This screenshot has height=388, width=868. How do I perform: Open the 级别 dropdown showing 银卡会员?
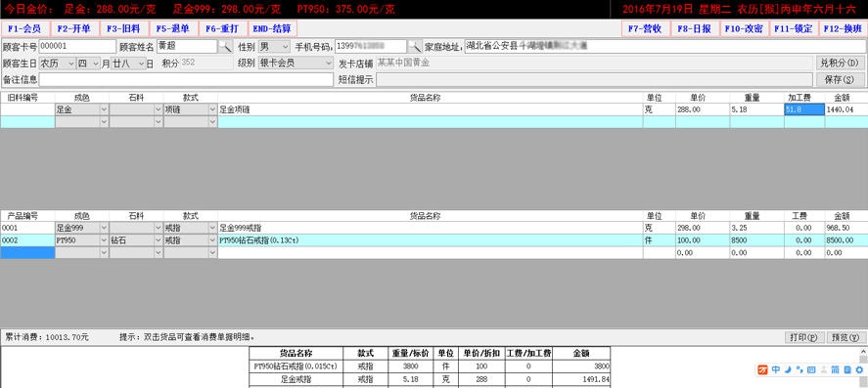[296, 63]
